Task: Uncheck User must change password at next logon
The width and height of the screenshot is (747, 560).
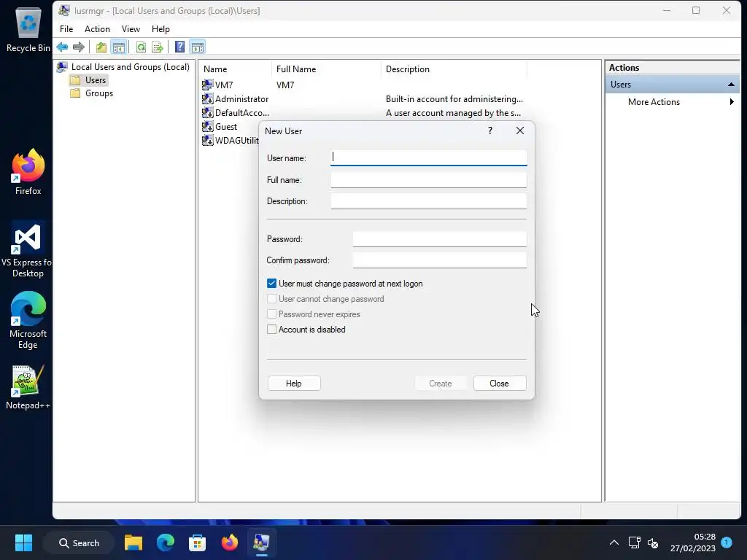Action: point(271,284)
